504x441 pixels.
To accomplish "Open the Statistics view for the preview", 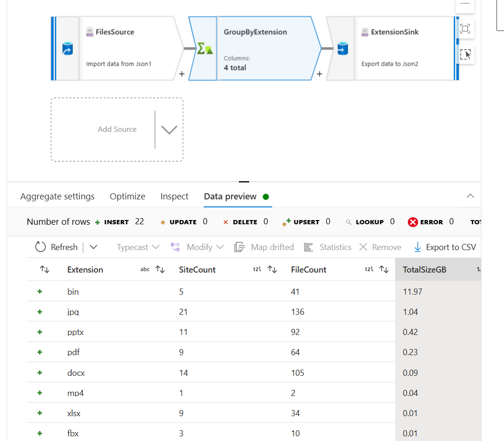I will click(x=328, y=247).
